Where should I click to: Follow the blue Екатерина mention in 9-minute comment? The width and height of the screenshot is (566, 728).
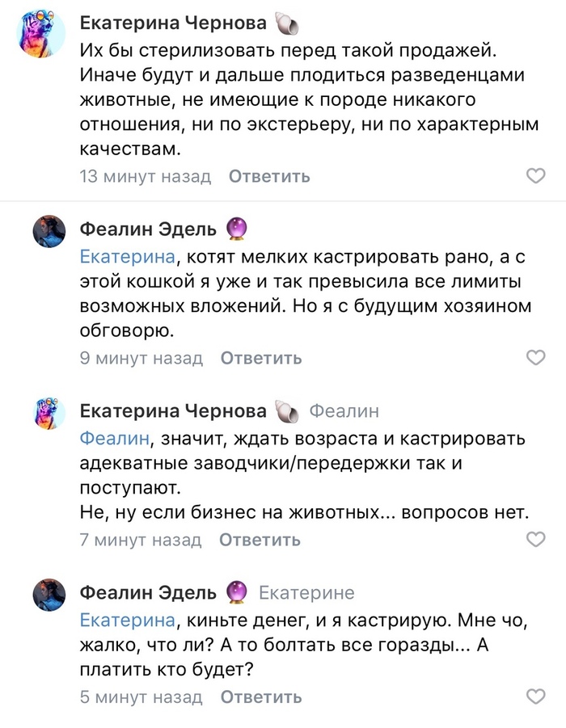pyautogui.click(x=128, y=257)
